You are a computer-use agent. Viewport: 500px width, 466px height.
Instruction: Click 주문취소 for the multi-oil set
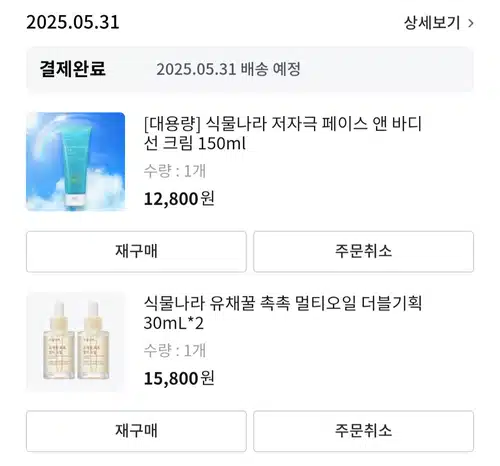(x=363, y=431)
